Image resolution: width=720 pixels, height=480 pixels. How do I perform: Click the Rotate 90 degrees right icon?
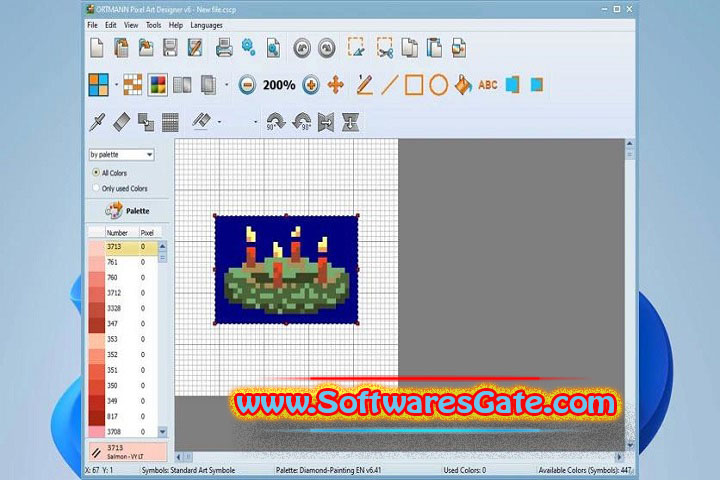pos(276,122)
